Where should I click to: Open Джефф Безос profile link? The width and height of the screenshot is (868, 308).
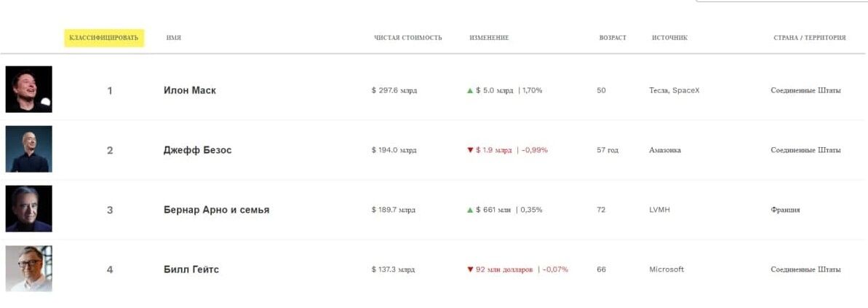pyautogui.click(x=197, y=150)
